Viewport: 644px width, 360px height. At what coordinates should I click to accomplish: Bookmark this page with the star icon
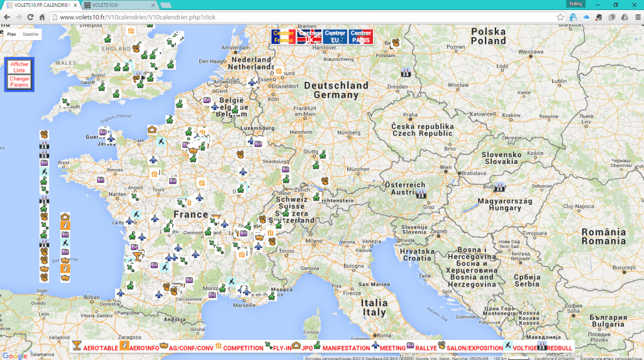[x=560, y=17]
